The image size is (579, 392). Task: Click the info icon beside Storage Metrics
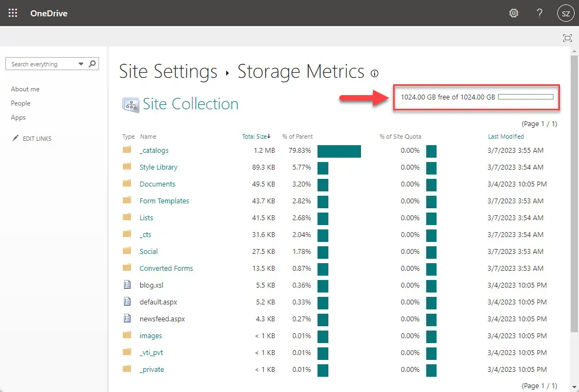[374, 73]
